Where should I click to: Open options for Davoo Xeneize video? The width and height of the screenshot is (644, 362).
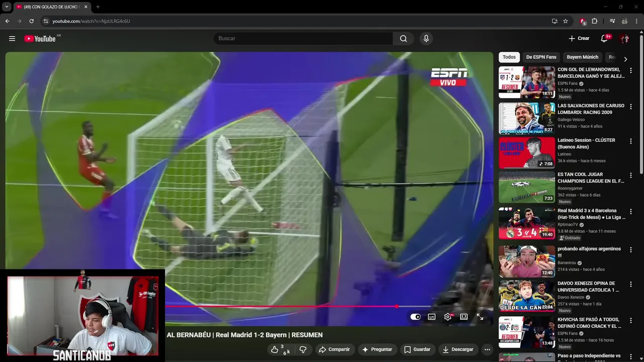pyautogui.click(x=631, y=285)
